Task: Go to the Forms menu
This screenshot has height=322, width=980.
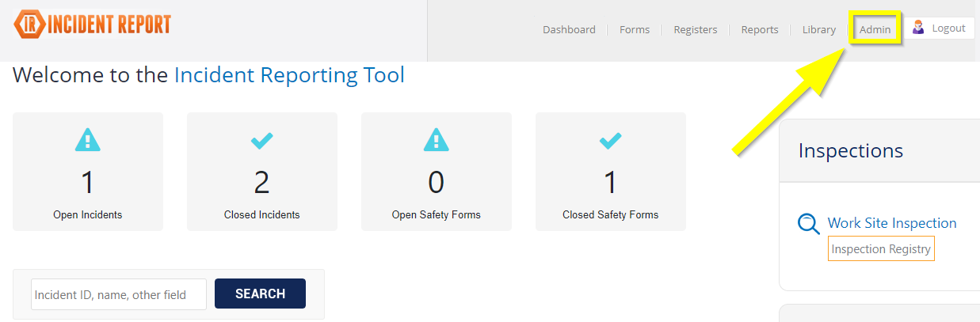Action: pyautogui.click(x=635, y=30)
